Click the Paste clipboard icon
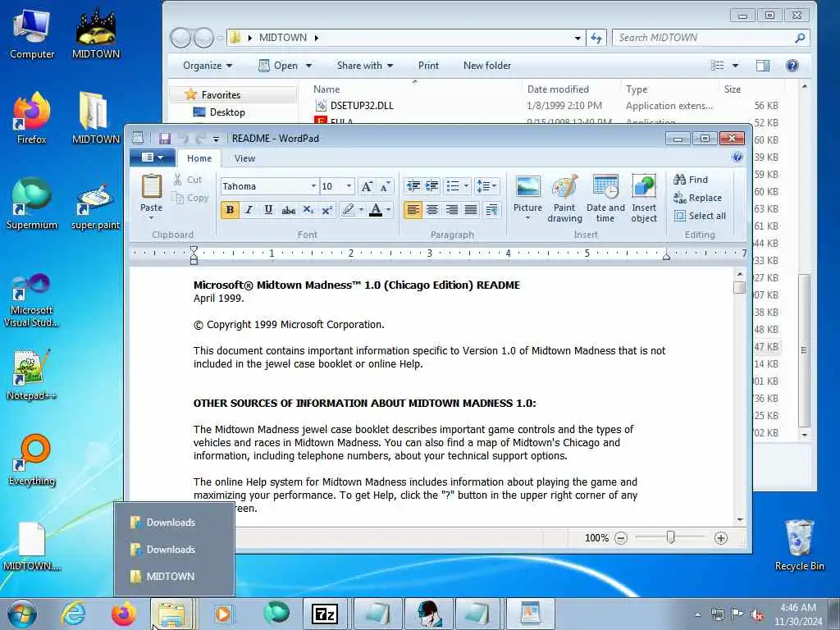The image size is (840, 630). click(151, 187)
